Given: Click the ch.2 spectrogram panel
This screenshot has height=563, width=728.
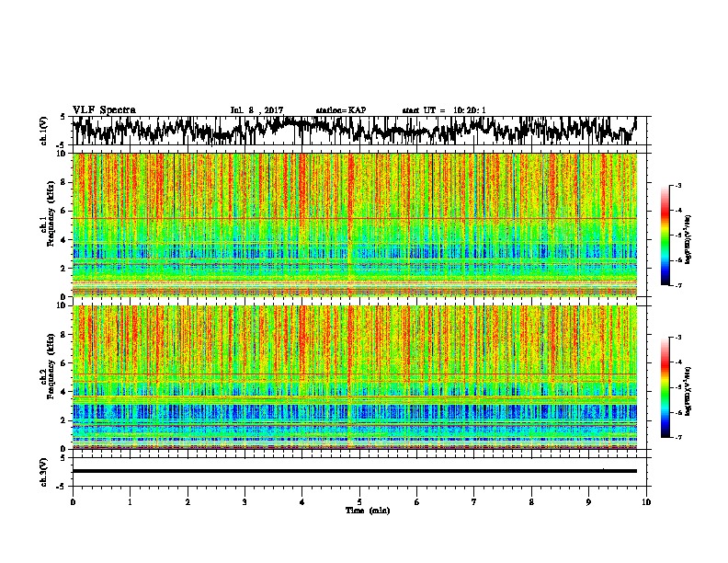Looking at the screenshot, I should pos(355,377).
